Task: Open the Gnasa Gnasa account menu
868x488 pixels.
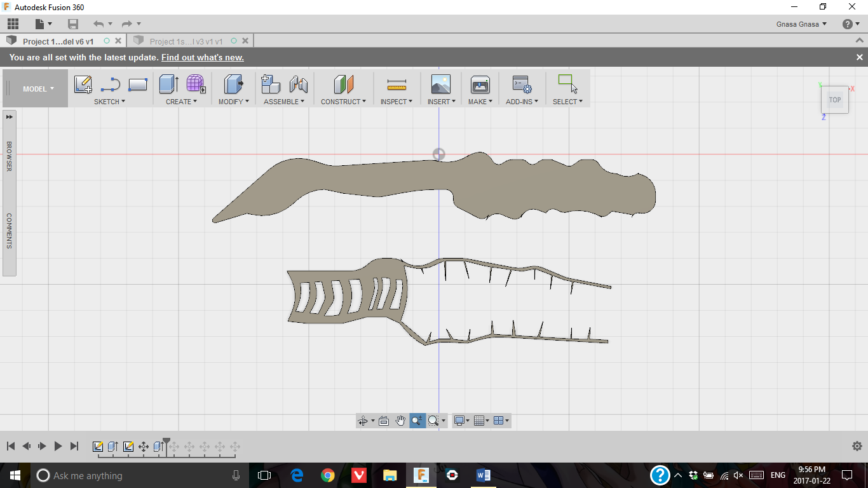Action: [801, 24]
